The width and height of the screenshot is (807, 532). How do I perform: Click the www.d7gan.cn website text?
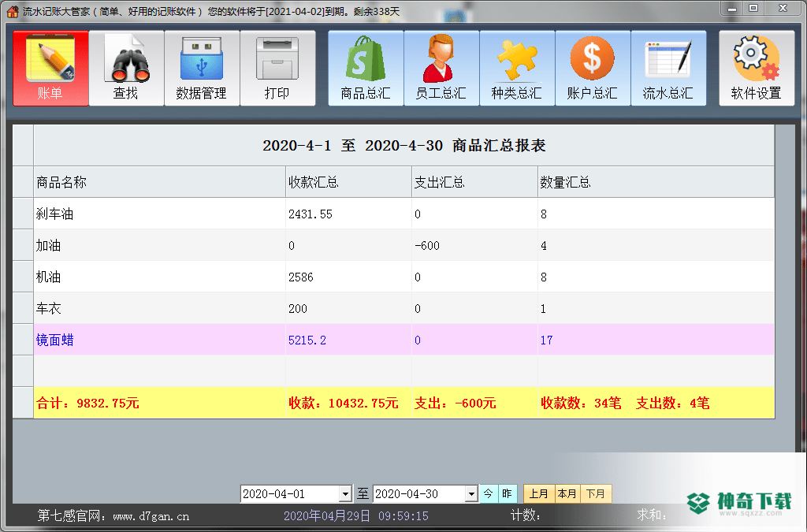point(151,516)
